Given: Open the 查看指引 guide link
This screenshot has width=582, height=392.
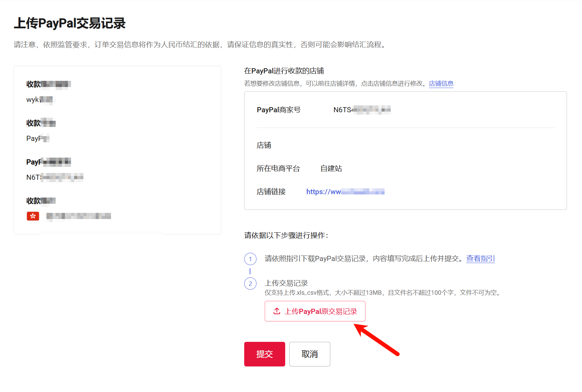Looking at the screenshot, I should (480, 259).
